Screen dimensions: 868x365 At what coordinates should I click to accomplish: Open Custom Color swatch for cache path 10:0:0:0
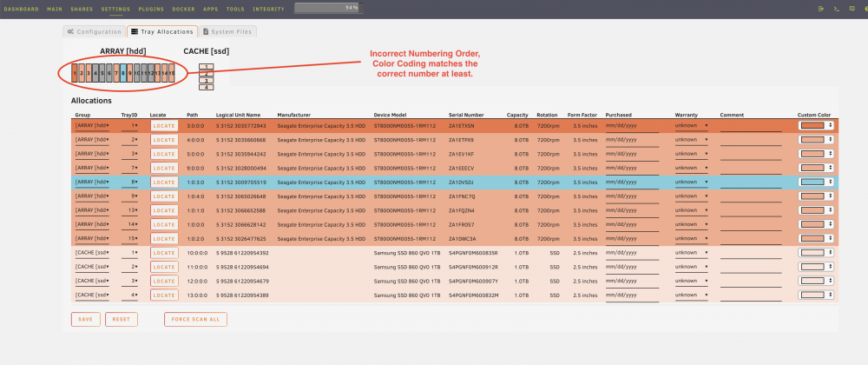815,253
